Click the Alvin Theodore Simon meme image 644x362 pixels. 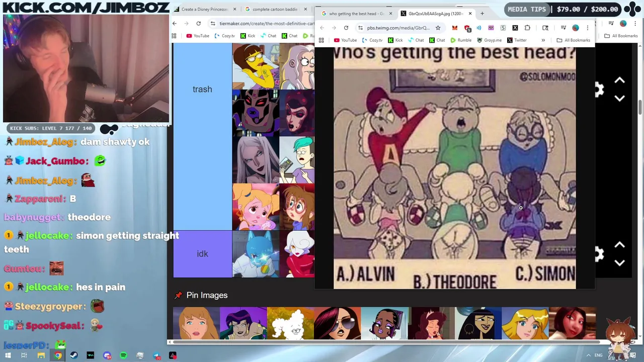(x=455, y=168)
